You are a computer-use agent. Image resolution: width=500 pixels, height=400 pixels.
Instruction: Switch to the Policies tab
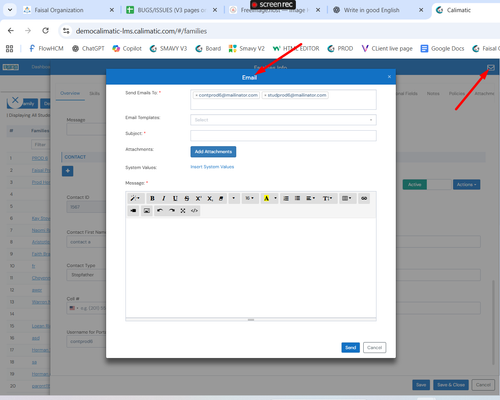tap(457, 94)
